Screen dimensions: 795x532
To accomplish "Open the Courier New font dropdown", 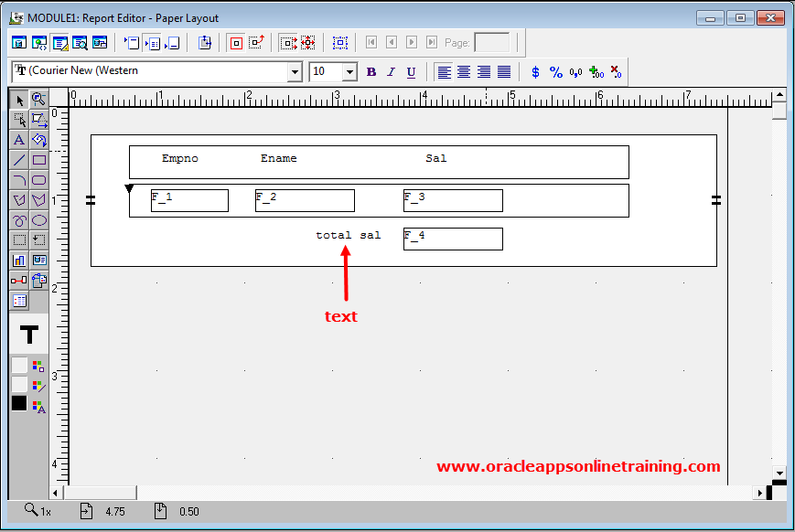I will 295,72.
